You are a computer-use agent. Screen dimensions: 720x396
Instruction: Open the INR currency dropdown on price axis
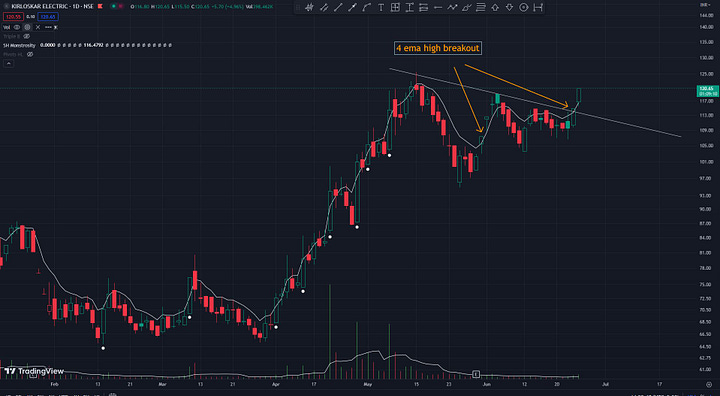705,5
